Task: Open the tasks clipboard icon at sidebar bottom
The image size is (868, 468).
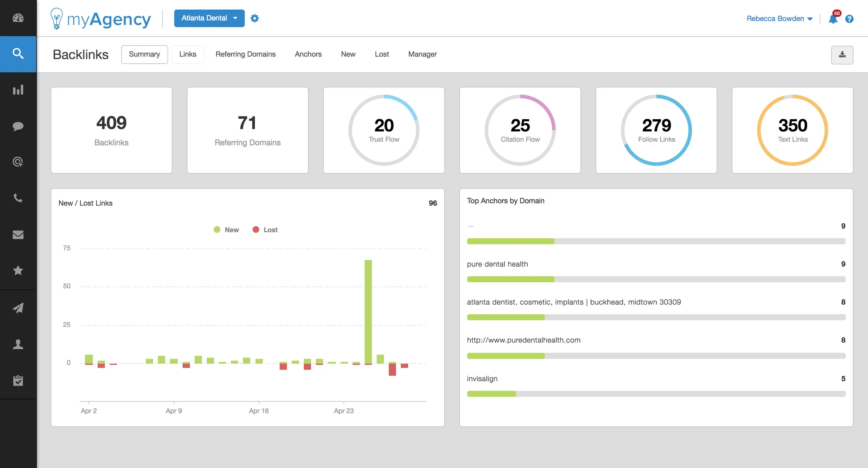Action: click(18, 380)
